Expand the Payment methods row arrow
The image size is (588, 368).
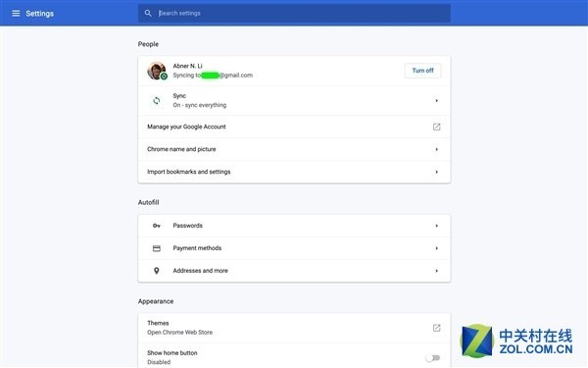pyautogui.click(x=436, y=248)
